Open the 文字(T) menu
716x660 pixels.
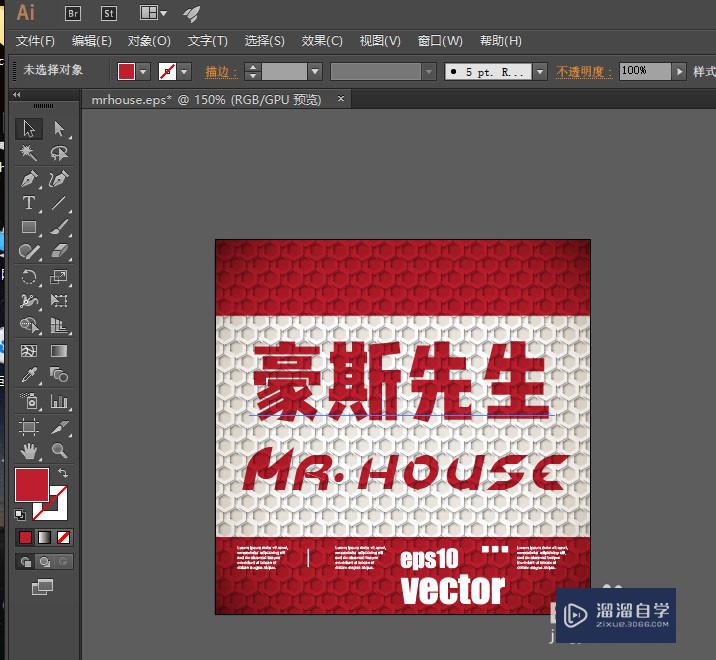pos(207,41)
